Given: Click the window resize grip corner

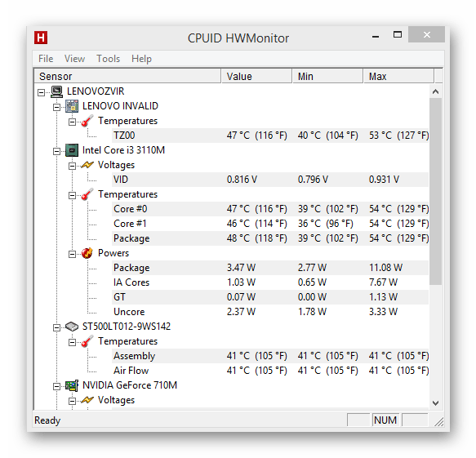Looking at the screenshot, I should 439,422.
